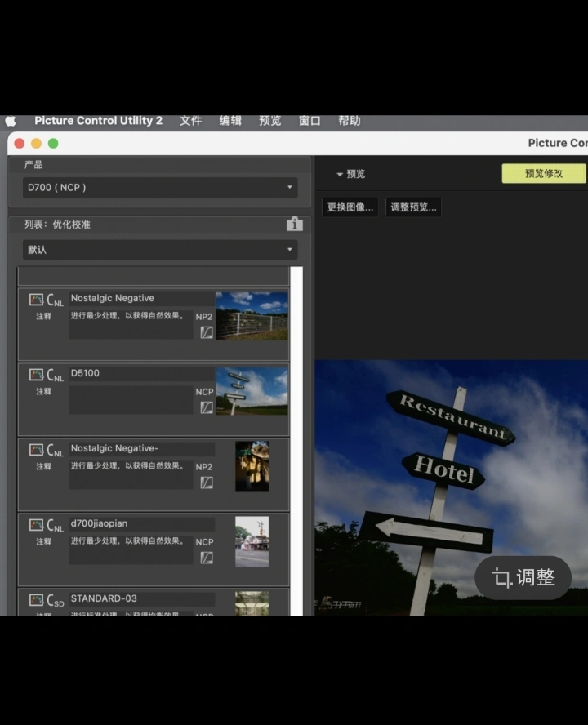This screenshot has width=588, height=725.
Task: Click the picture control icon of D5100 row
Action: pos(36,375)
